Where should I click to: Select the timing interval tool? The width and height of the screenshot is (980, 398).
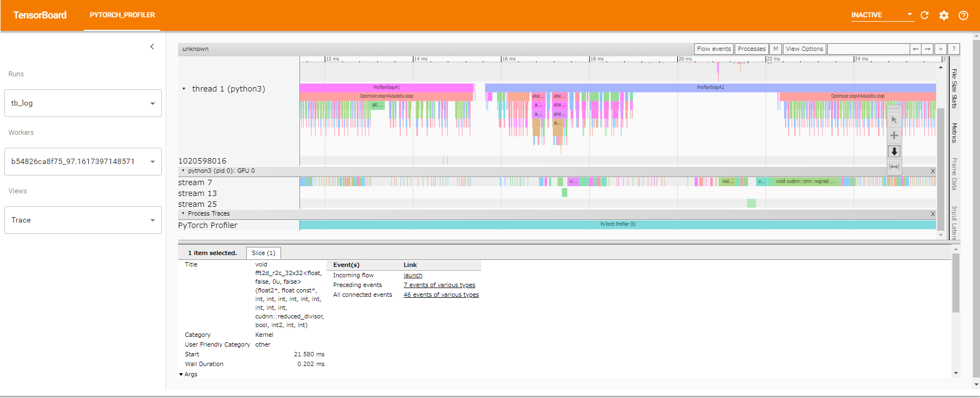pyautogui.click(x=894, y=167)
